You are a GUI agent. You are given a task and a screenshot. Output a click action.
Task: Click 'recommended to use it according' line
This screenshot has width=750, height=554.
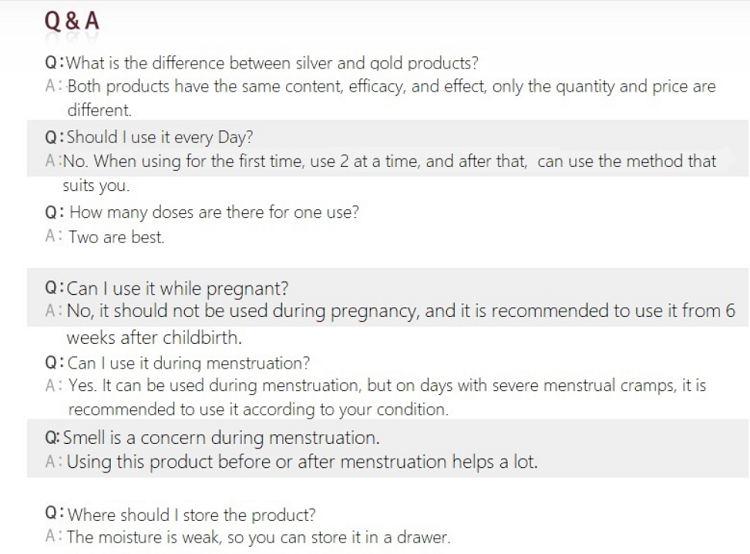[x=258, y=410]
